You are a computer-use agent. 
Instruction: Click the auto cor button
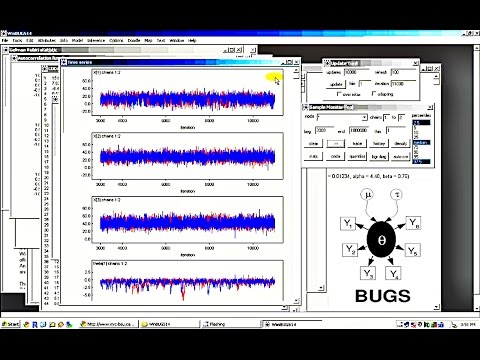tap(400, 156)
